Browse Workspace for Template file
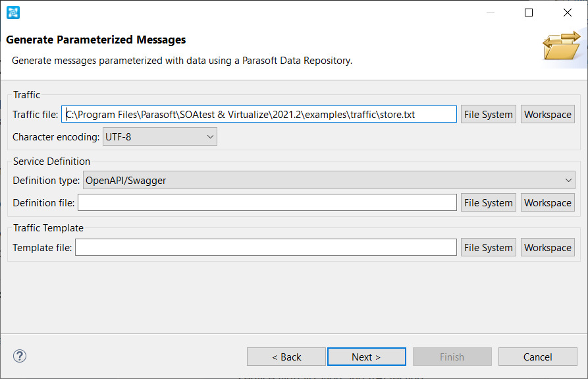The width and height of the screenshot is (588, 379). point(547,247)
